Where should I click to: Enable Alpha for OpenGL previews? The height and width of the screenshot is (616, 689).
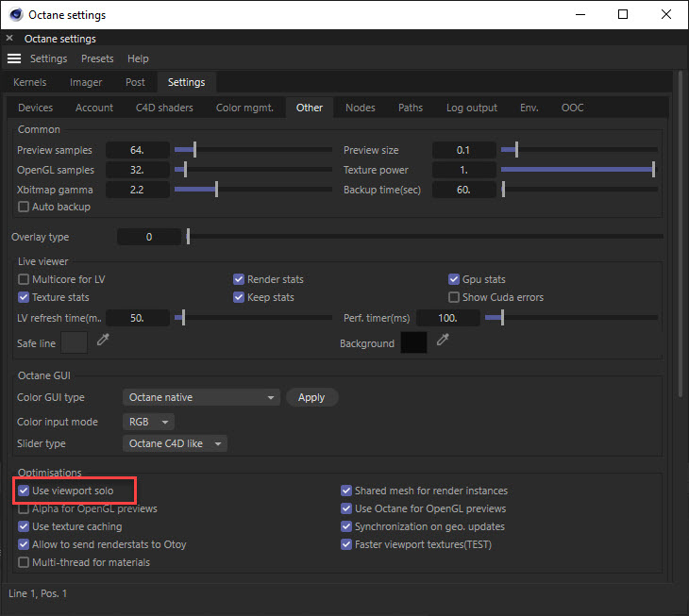coord(24,508)
